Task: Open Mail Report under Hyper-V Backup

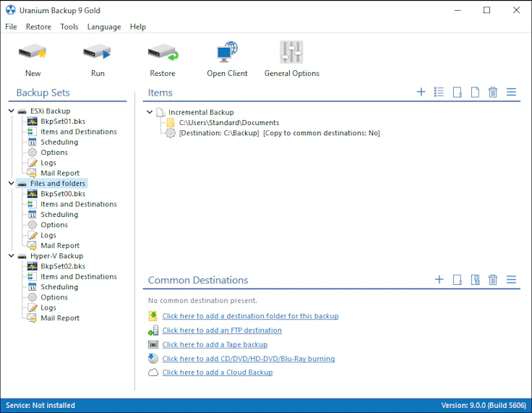Action: [x=60, y=318]
